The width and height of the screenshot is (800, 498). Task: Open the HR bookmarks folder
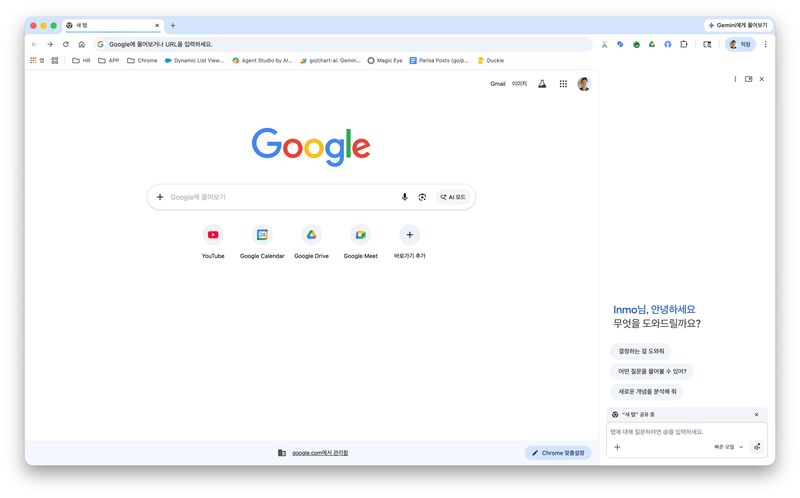tap(81, 60)
